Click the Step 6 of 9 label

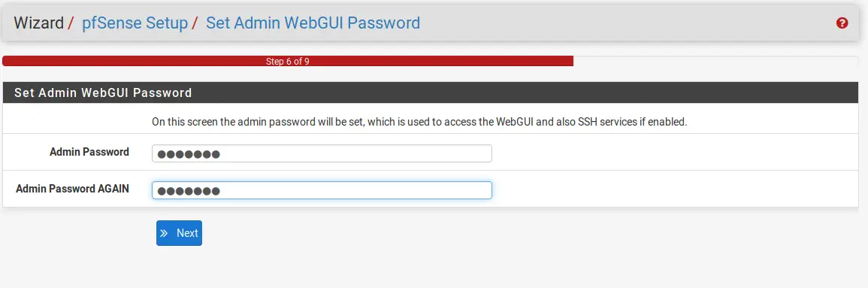tap(287, 62)
